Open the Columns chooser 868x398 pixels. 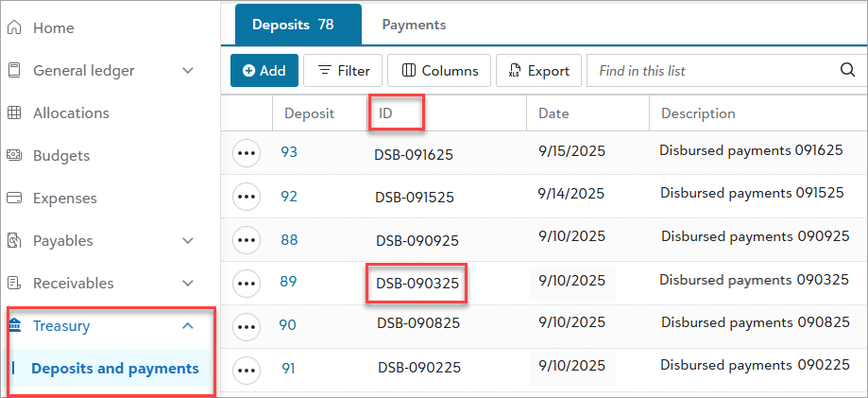tap(439, 71)
